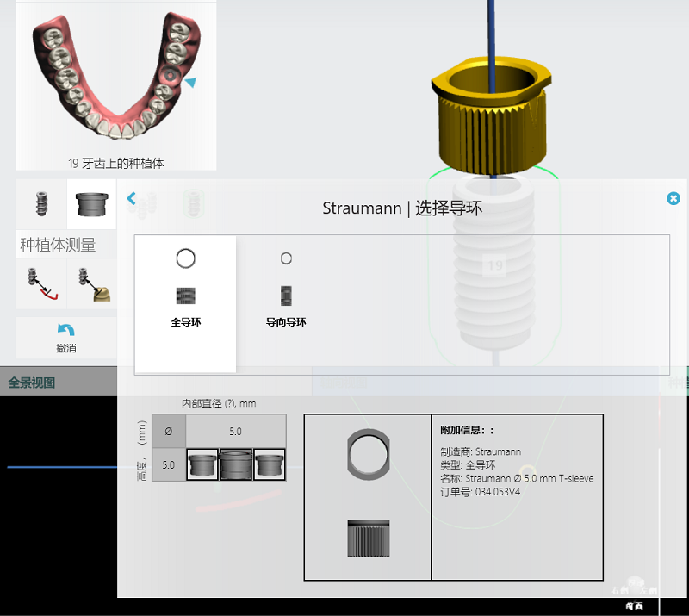
Task: Go back with the blue chevron arrow
Action: (x=132, y=198)
